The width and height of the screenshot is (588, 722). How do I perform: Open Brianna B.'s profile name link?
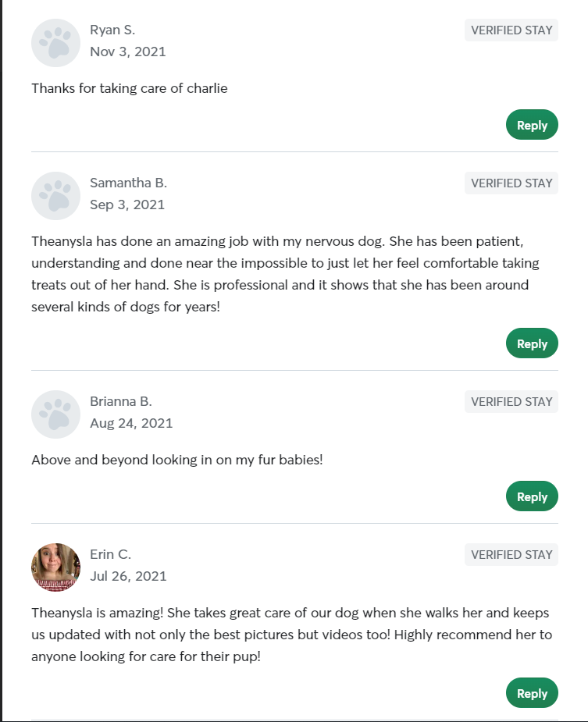click(x=121, y=401)
